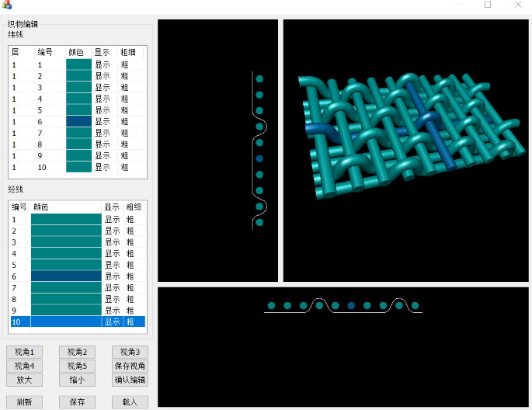This screenshot has height=410, width=532.
Task: Click the application icon in the title bar
Action: point(7,5)
